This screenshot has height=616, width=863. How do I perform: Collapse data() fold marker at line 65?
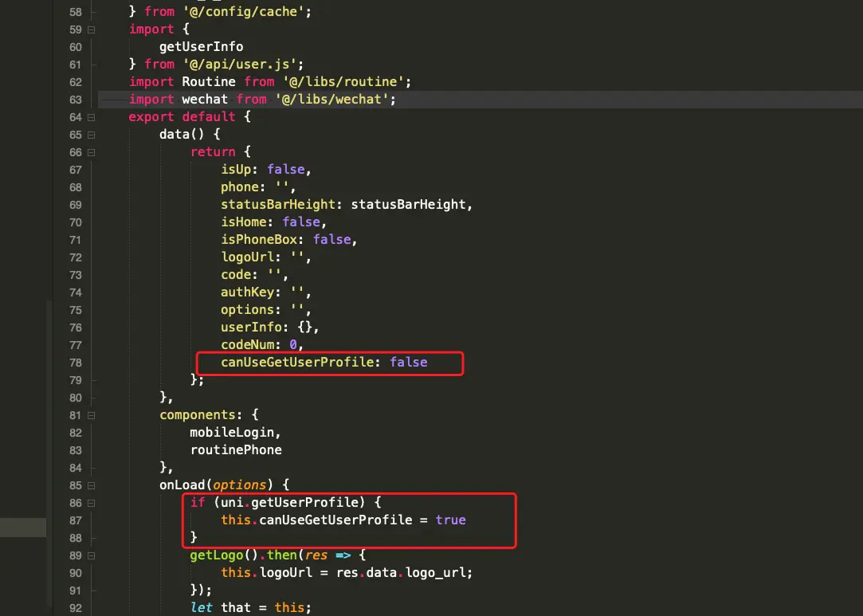(92, 135)
